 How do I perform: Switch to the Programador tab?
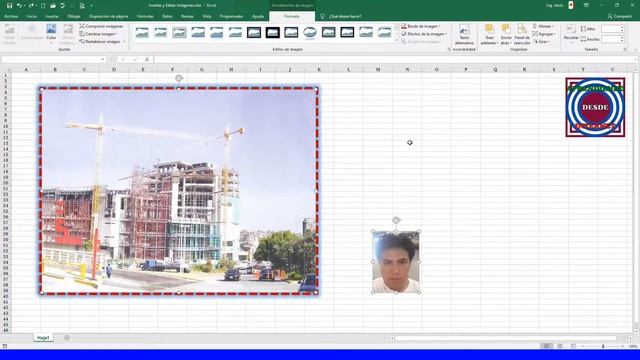[x=231, y=16]
